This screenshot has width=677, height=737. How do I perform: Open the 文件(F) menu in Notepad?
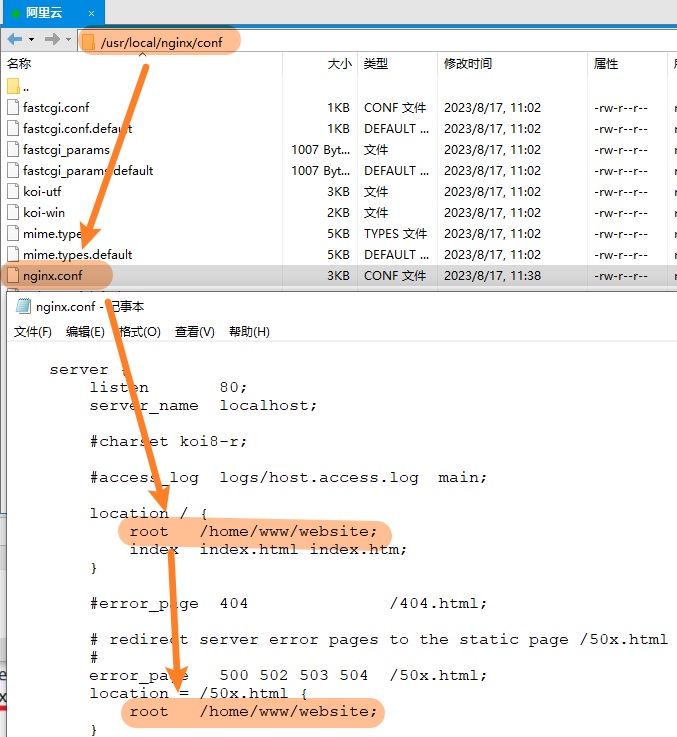coord(33,332)
